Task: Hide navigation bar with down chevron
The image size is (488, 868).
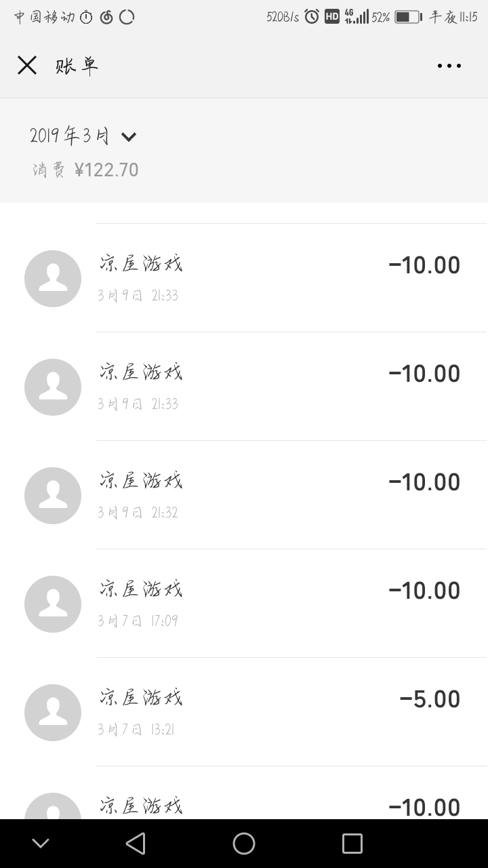Action: point(41,843)
